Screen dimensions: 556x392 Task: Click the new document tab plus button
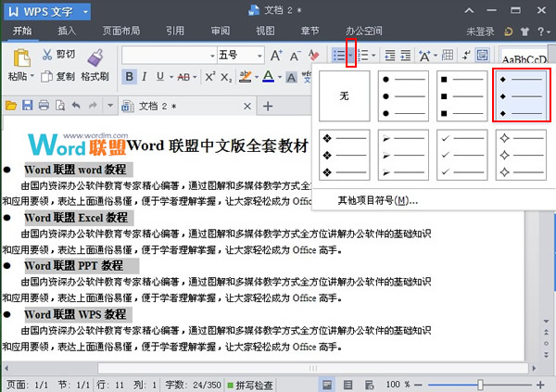[x=269, y=106]
